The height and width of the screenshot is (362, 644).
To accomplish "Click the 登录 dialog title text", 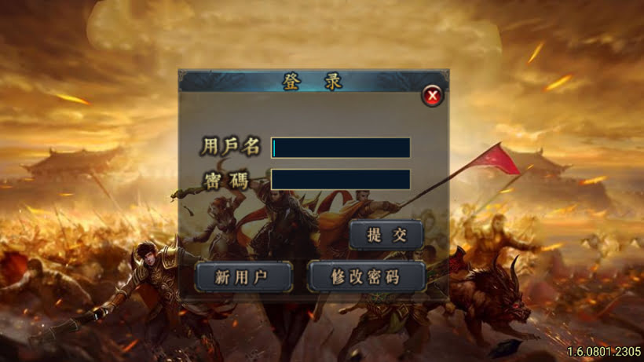I will coord(312,81).
